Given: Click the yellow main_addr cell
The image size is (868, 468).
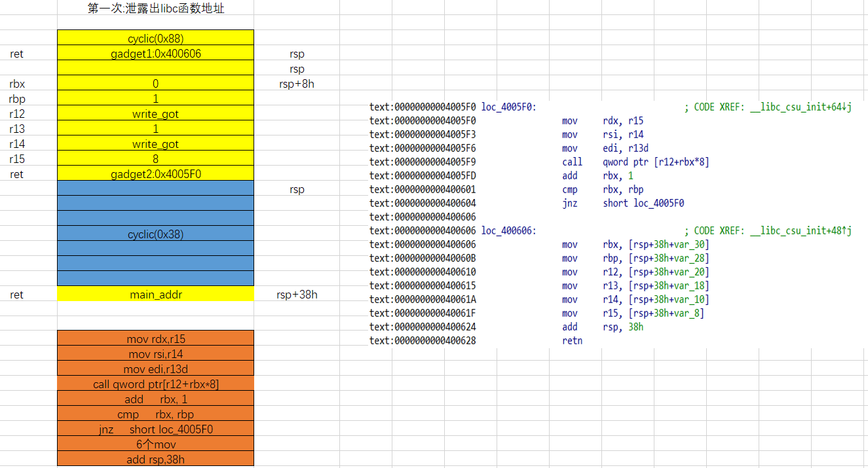Looking at the screenshot, I should point(156,295).
